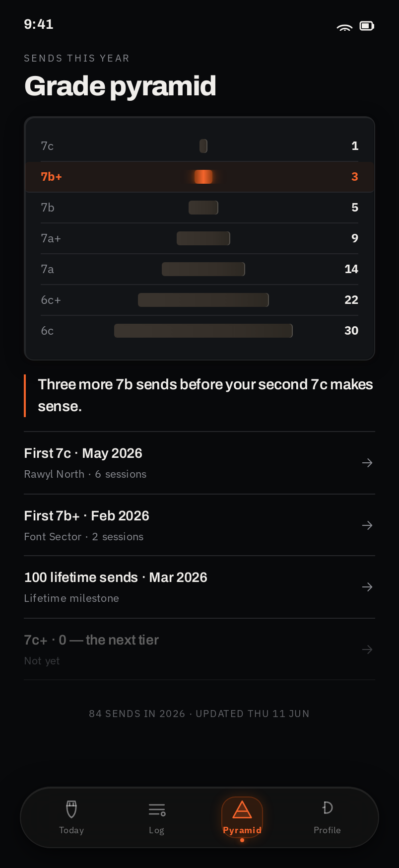Screen dimensions: 399x868
Task: Tap arrow next to First 7b+
Action: (x=367, y=525)
